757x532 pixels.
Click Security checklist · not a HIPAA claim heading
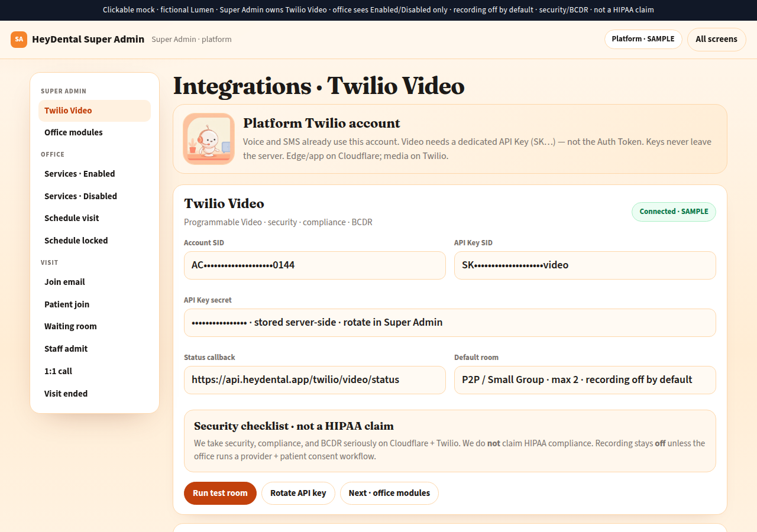click(x=294, y=426)
